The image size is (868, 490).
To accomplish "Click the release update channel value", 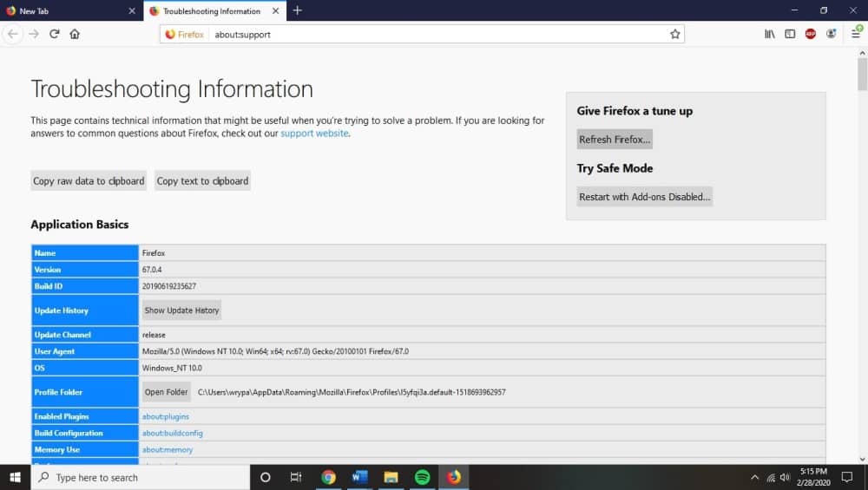I will click(154, 335).
